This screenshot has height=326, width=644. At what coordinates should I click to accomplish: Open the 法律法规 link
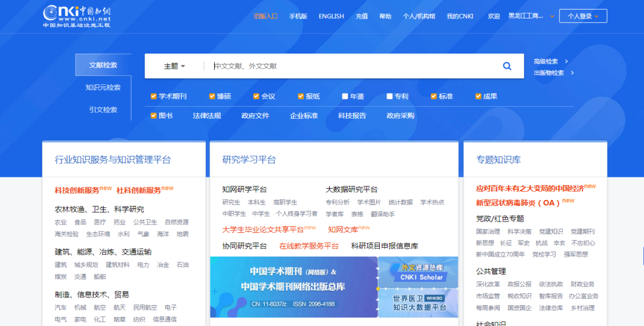(207, 116)
